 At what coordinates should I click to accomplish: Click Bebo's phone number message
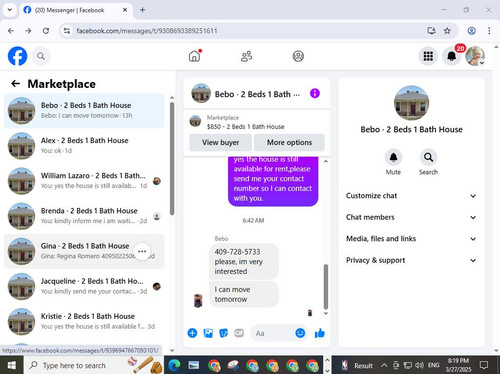244,261
